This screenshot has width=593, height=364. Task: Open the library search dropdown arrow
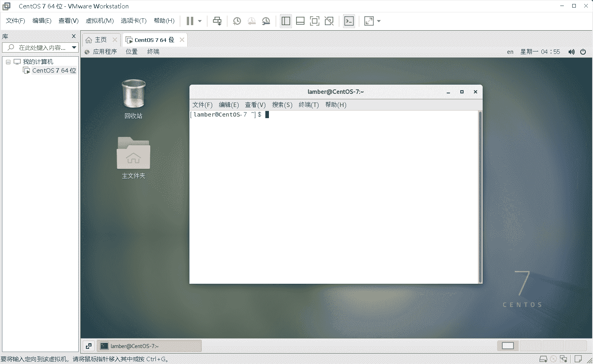[74, 47]
